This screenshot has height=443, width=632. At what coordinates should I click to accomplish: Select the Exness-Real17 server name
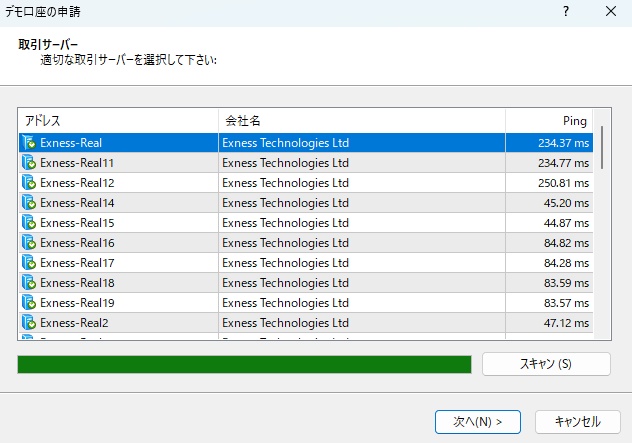[77, 263]
